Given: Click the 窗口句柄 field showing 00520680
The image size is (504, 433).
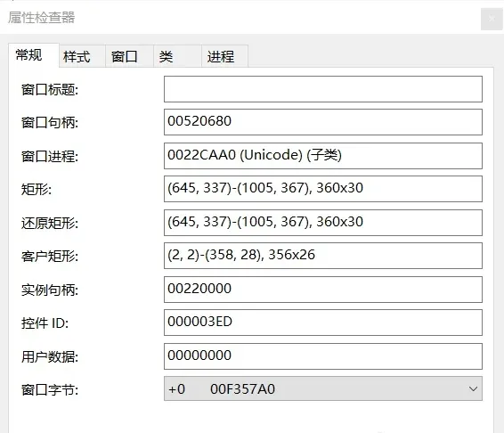Looking at the screenshot, I should pyautogui.click(x=323, y=122).
